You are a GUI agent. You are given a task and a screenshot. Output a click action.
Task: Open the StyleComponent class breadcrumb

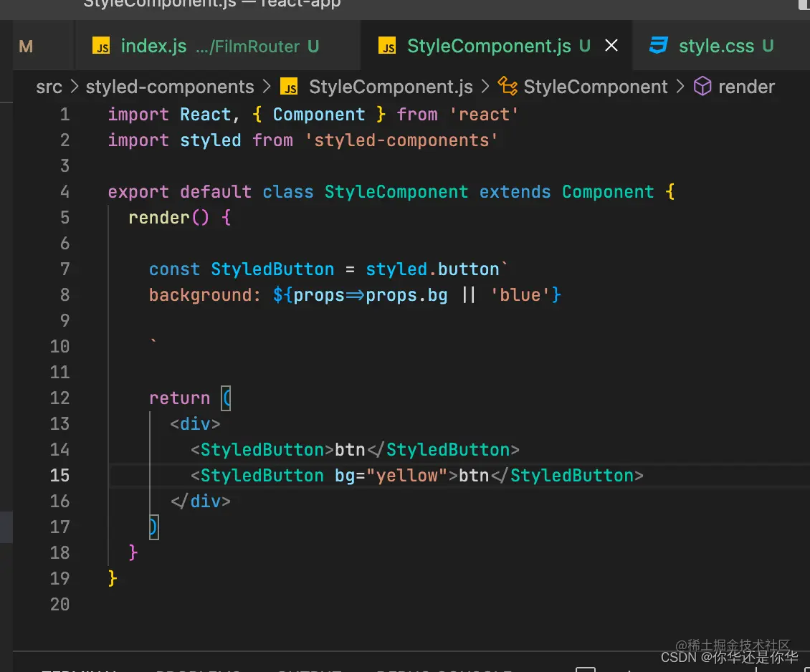pos(595,87)
